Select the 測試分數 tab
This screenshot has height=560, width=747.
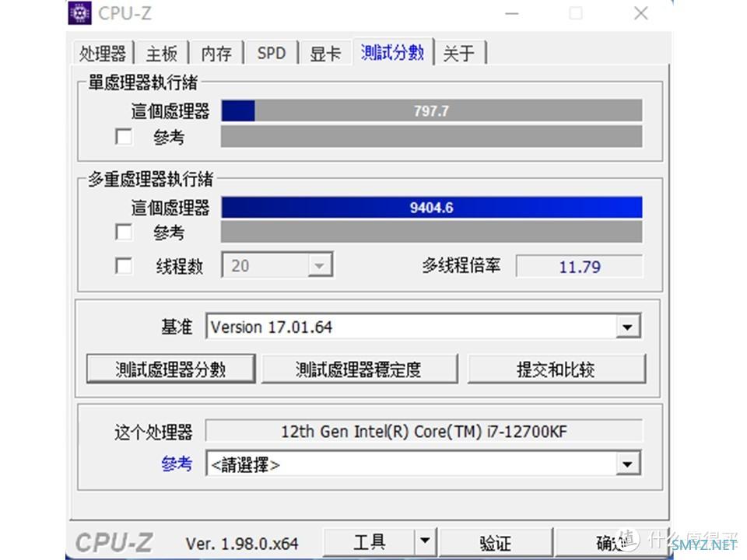point(392,52)
